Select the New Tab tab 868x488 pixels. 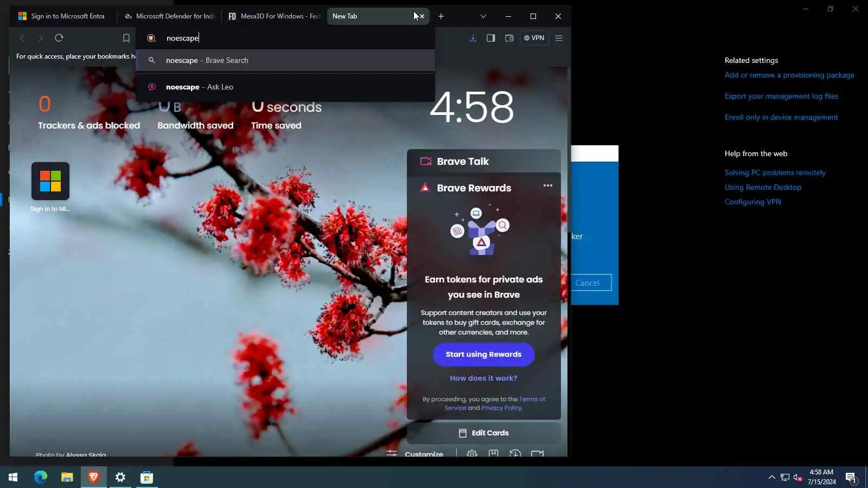pos(372,16)
